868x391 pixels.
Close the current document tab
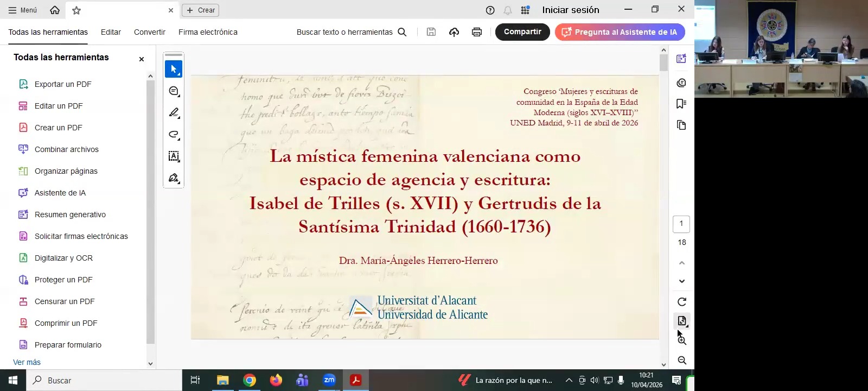click(171, 10)
